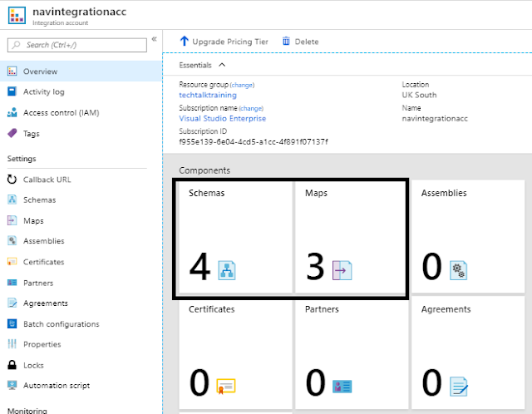The image size is (532, 414).
Task: Click the Access control (IAM) icon
Action: tap(12, 113)
